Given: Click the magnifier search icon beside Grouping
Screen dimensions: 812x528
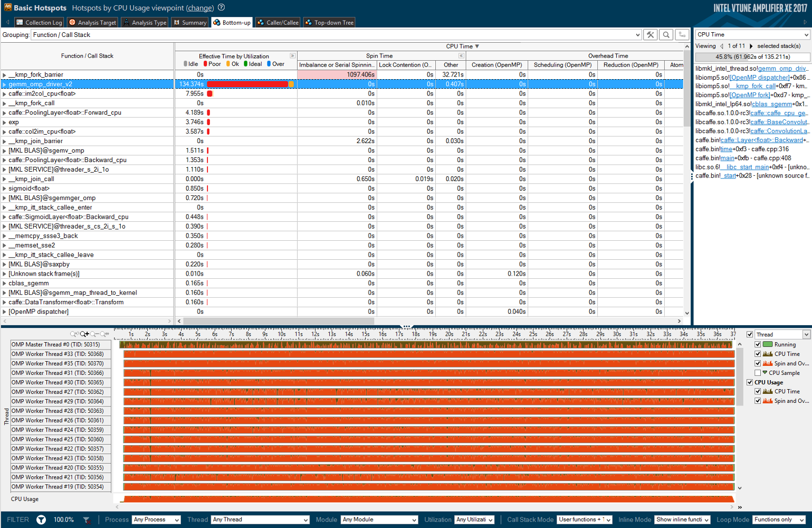Looking at the screenshot, I should pos(666,35).
